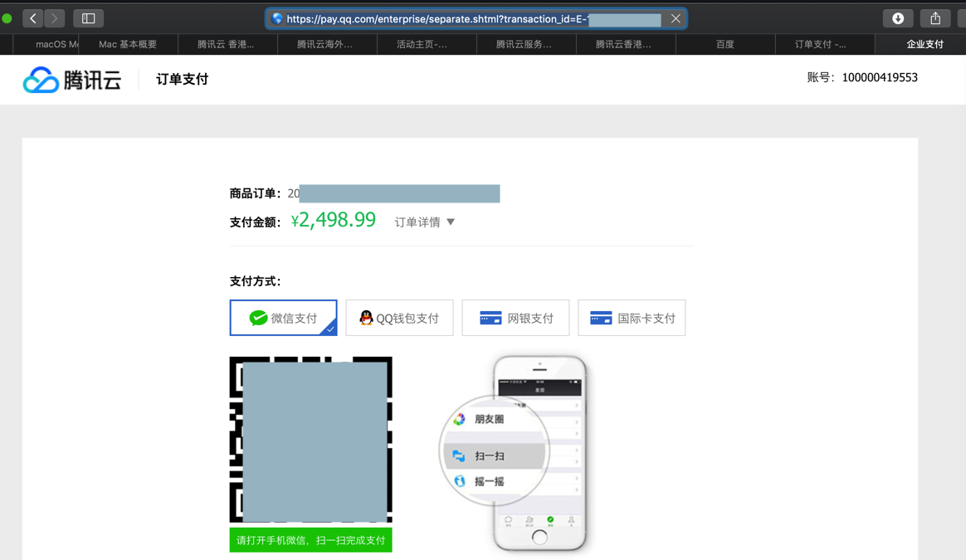Click the 商品订单 label
Screen dimensions: 966x560
pos(255,193)
